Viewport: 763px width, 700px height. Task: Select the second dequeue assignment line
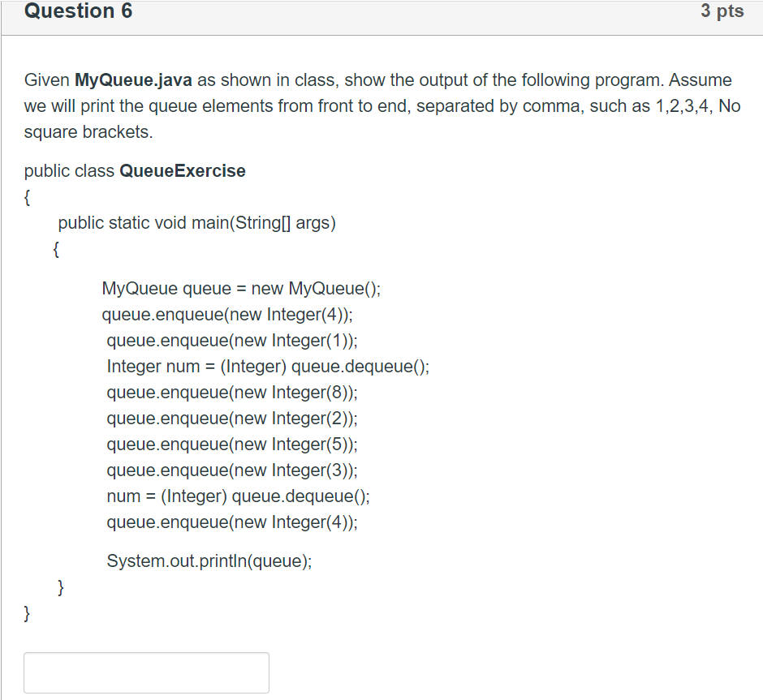pyautogui.click(x=238, y=496)
